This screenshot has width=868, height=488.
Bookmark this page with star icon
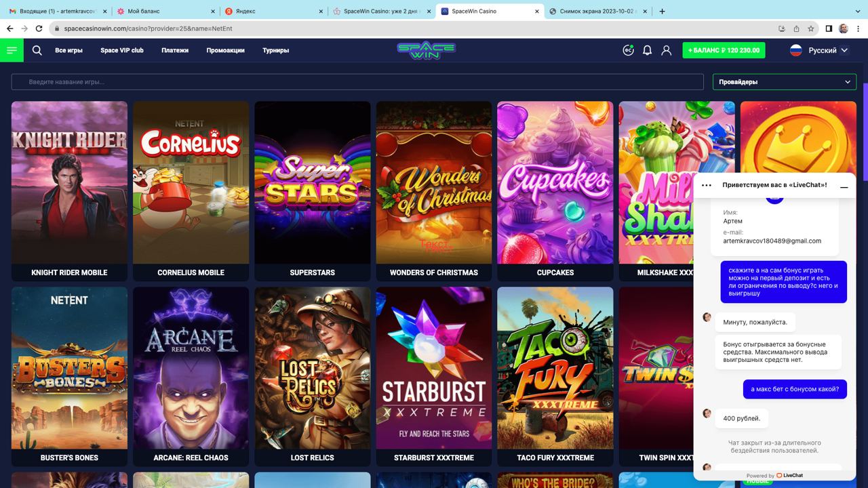(x=811, y=28)
